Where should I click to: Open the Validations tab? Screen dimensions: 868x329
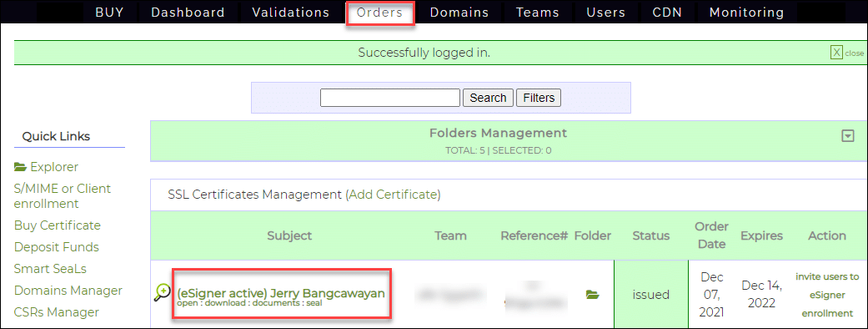[291, 13]
